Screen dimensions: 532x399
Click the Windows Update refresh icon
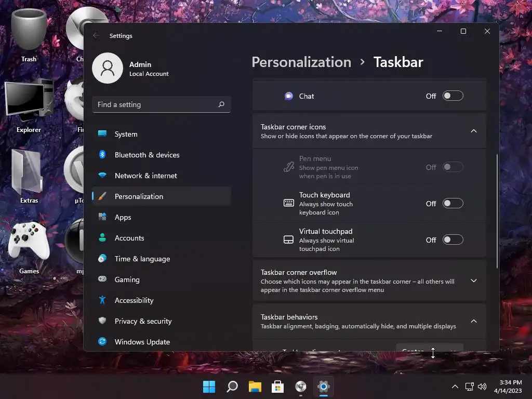(102, 341)
